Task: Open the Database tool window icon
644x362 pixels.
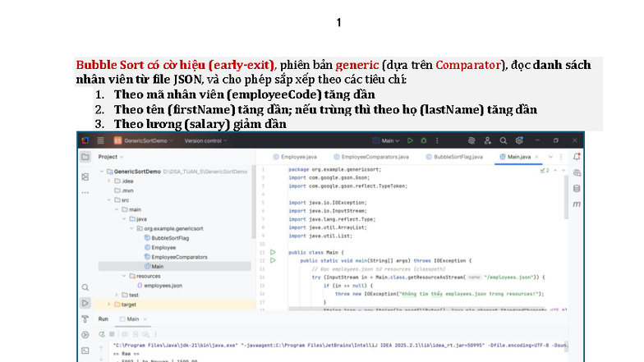Action: point(577,187)
